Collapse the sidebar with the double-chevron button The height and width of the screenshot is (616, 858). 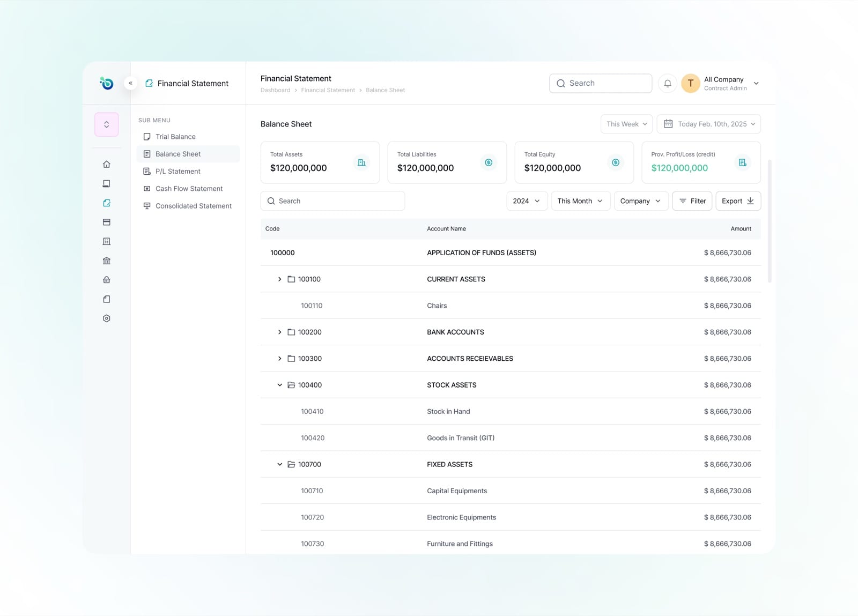130,83
